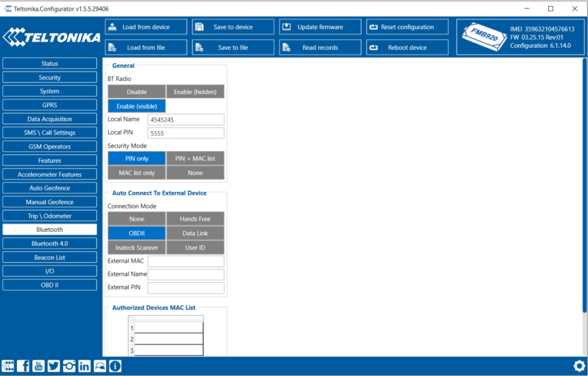Click the Teltonika brand logo
Screen dimensions: 588x376
pos(51,37)
